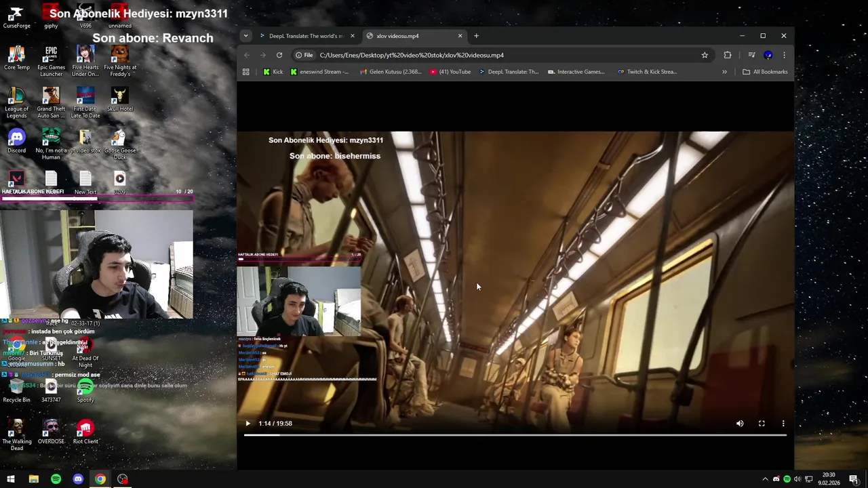The image size is (868, 488).
Task: Select the CurseForge desktop icon
Action: click(16, 16)
